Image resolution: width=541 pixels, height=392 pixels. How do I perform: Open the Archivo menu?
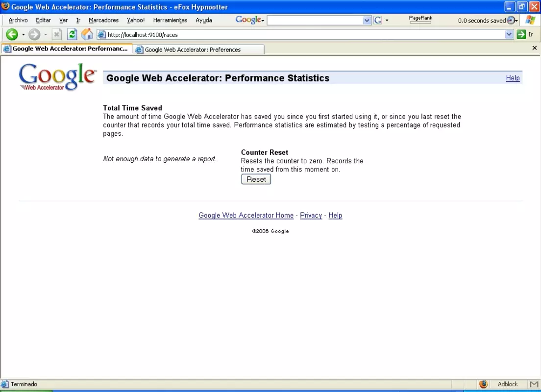(x=18, y=20)
